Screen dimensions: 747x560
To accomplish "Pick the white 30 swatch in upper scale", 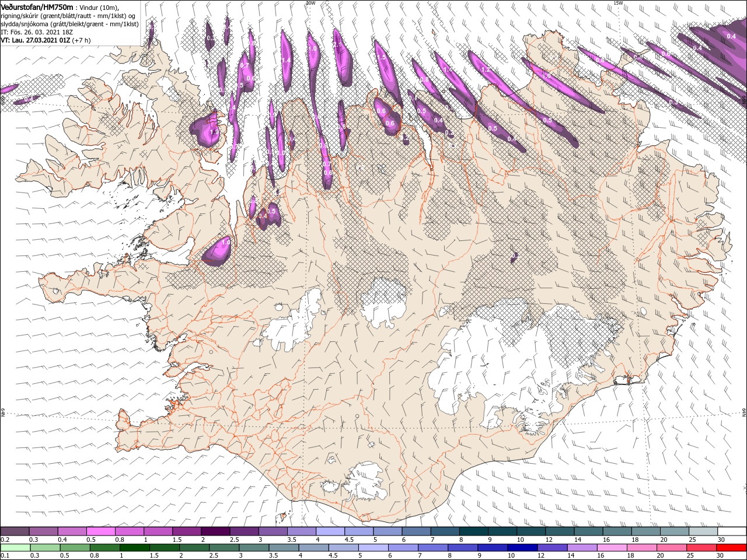I will coord(732,531).
